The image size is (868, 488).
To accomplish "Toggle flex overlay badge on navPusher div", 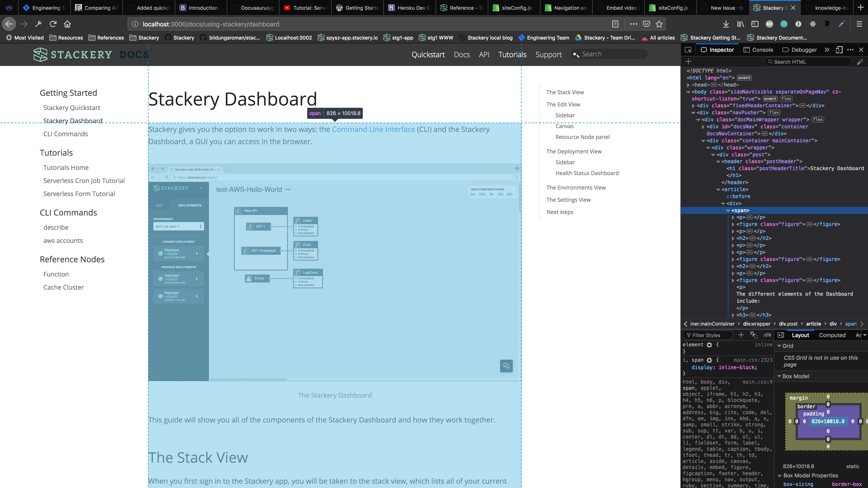I will (x=774, y=113).
